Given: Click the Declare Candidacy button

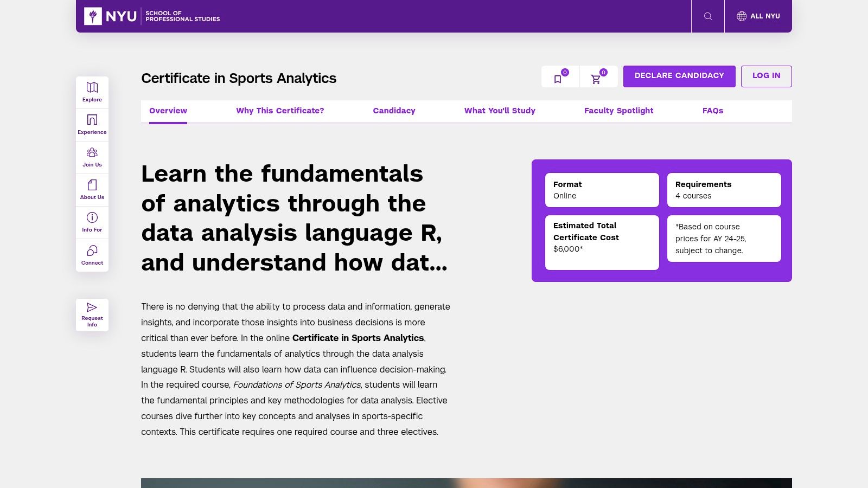Looking at the screenshot, I should click(x=679, y=76).
